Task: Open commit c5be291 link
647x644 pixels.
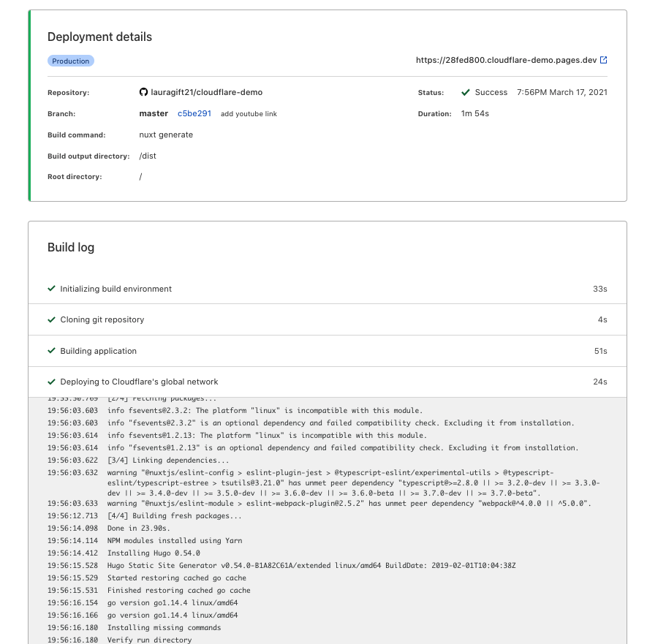Action: point(194,114)
